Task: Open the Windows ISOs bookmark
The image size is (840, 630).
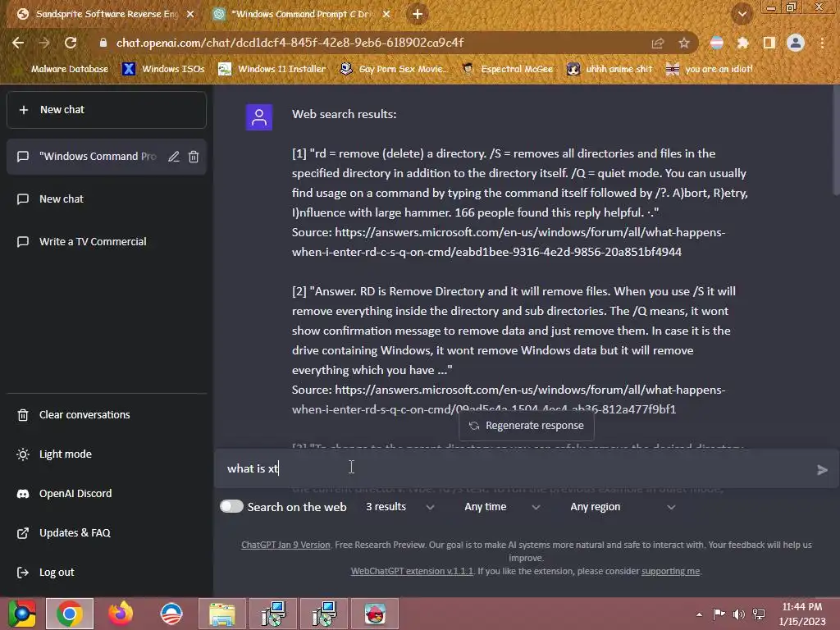Action: 164,69
